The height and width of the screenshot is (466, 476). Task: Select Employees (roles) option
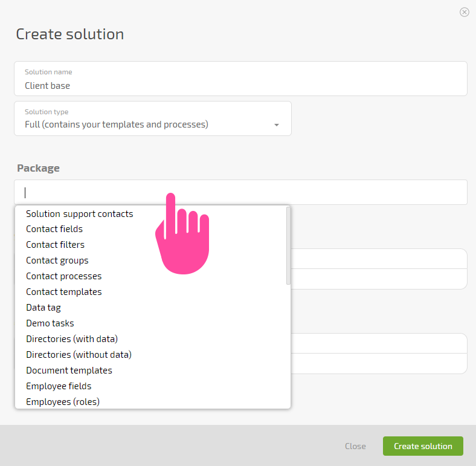[63, 402]
